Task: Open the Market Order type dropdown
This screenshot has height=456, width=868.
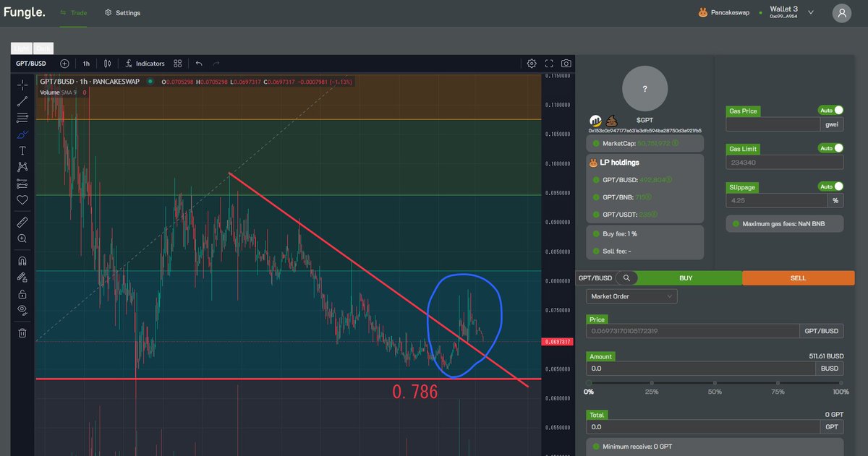Action: click(x=631, y=296)
